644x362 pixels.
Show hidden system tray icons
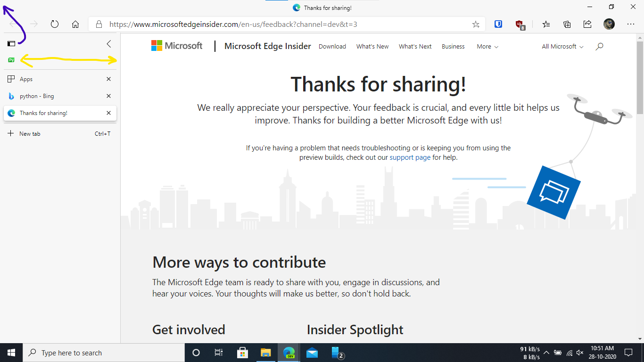[x=546, y=353]
